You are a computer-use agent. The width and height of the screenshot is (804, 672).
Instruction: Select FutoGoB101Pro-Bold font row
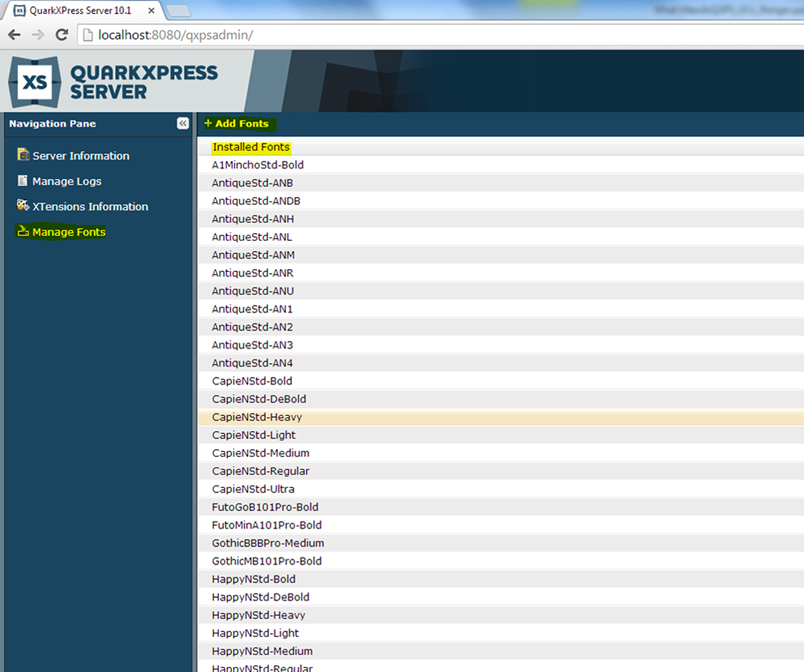(x=501, y=507)
